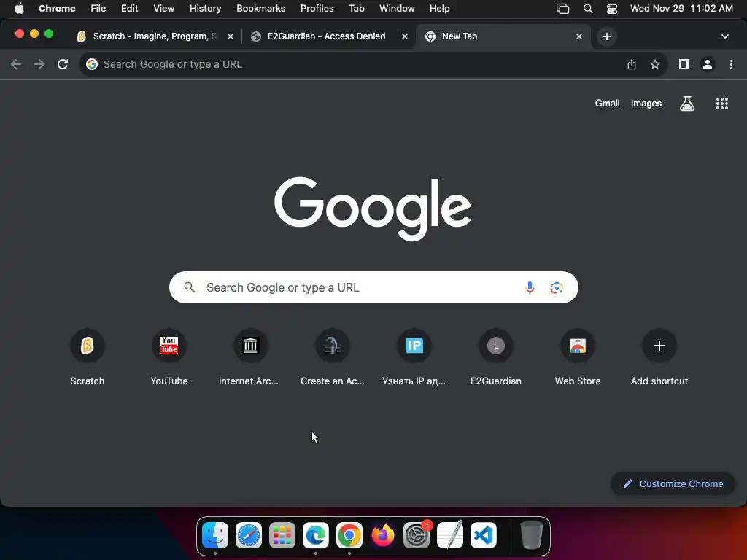Open the profile avatar menu
This screenshot has width=747, height=560.
(708, 64)
